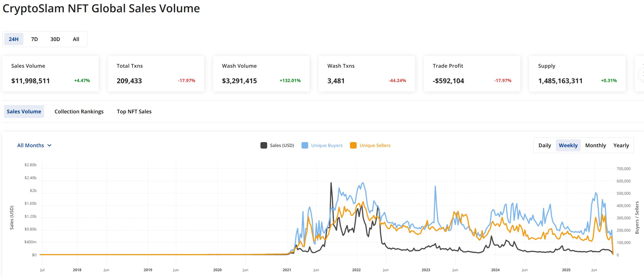
Task: Click the Sales Volume $11,998,511 value
Action: tap(31, 81)
